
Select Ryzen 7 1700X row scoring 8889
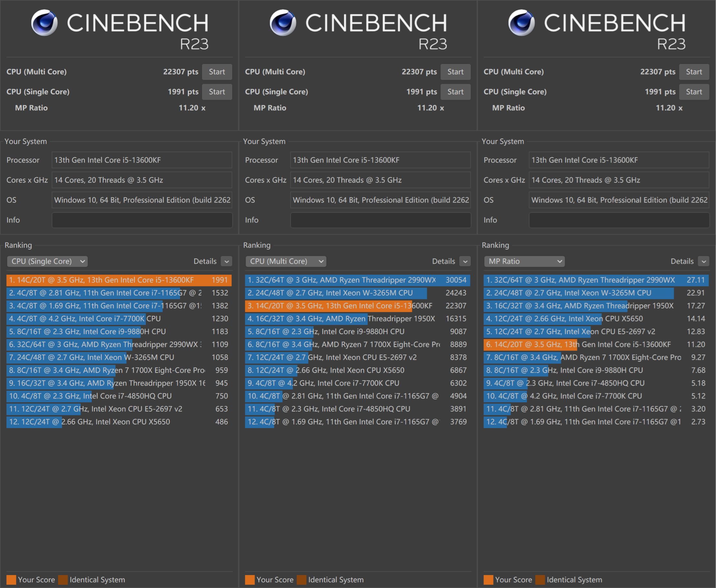[357, 345]
